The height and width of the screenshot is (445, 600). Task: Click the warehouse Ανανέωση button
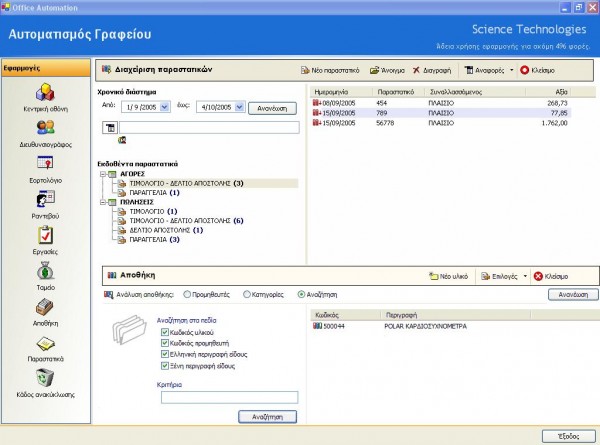(x=573, y=294)
